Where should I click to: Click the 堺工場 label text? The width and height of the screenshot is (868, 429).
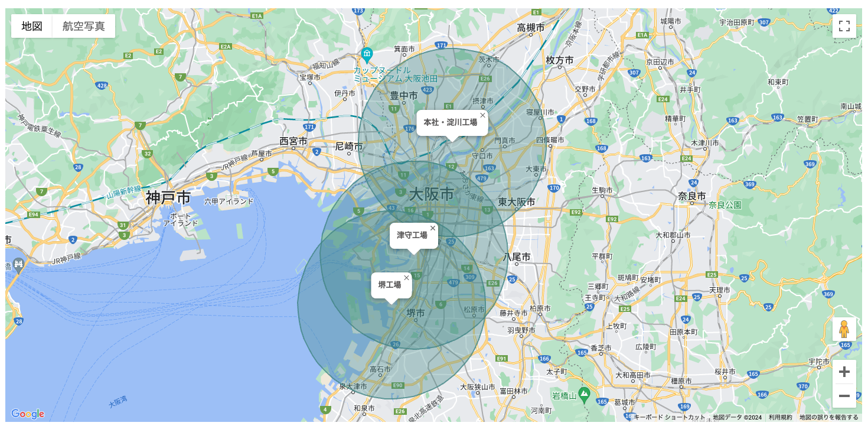pos(390,285)
